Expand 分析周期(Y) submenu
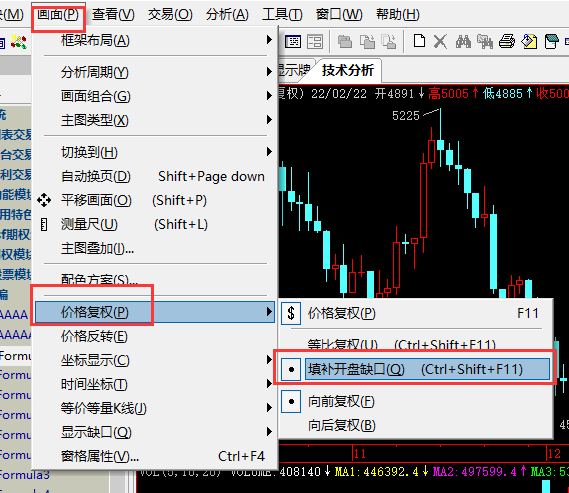Image resolution: width=569 pixels, height=493 pixels. [155, 72]
